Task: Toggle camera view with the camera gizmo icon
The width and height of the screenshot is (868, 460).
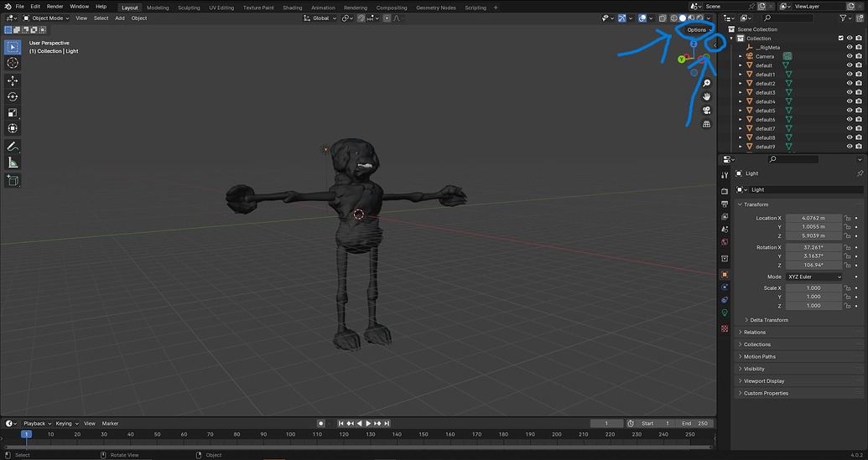Action: [x=706, y=110]
